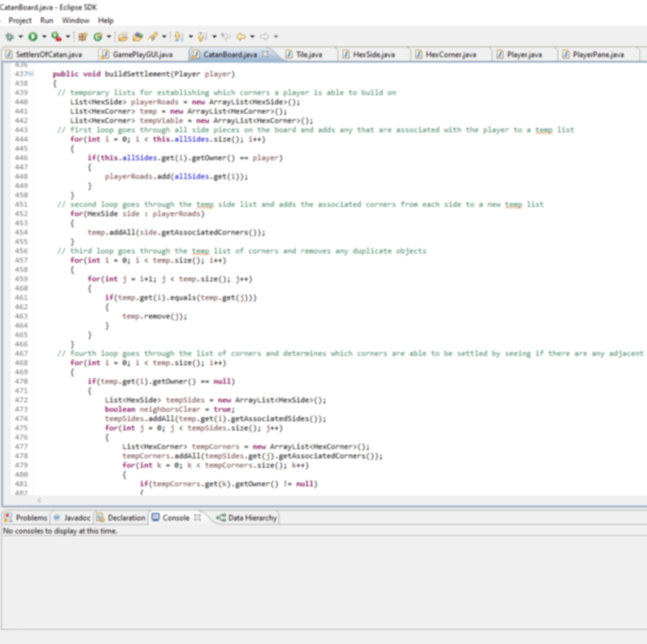Click 'boolean neighborsClear = true;' line
The height and width of the screenshot is (644, 647).
click(x=170, y=409)
